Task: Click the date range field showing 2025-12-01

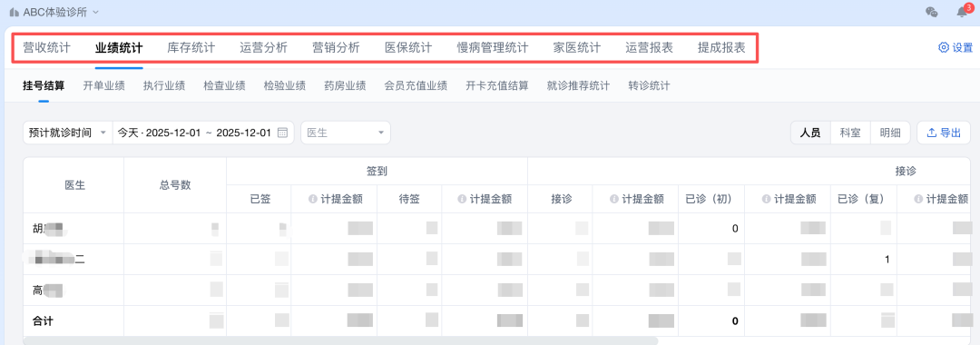Action: pos(203,133)
